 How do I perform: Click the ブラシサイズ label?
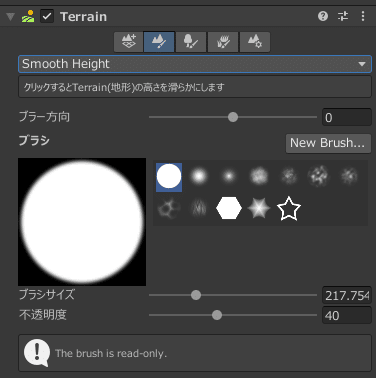[x=47, y=295]
